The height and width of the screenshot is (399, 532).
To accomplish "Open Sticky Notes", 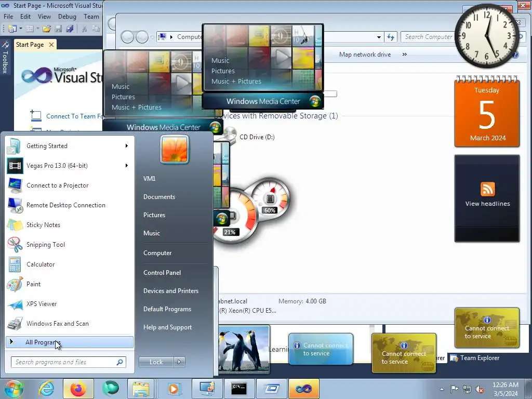I will point(70,224).
